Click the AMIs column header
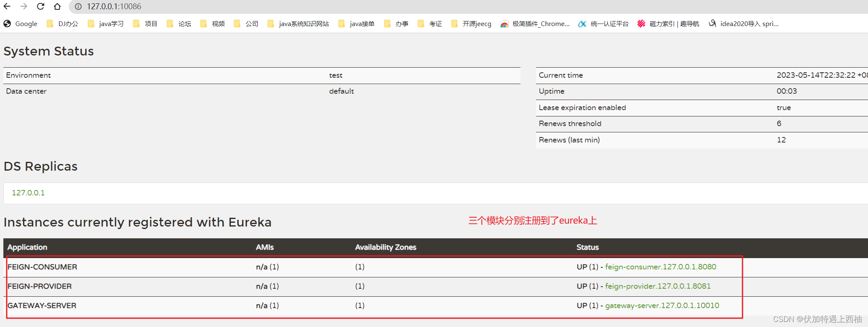868x327 pixels. click(x=265, y=247)
